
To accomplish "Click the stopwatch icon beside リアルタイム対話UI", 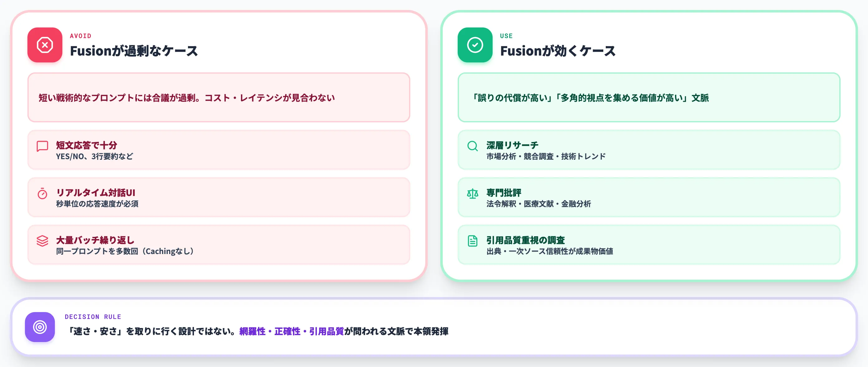I will [x=42, y=193].
